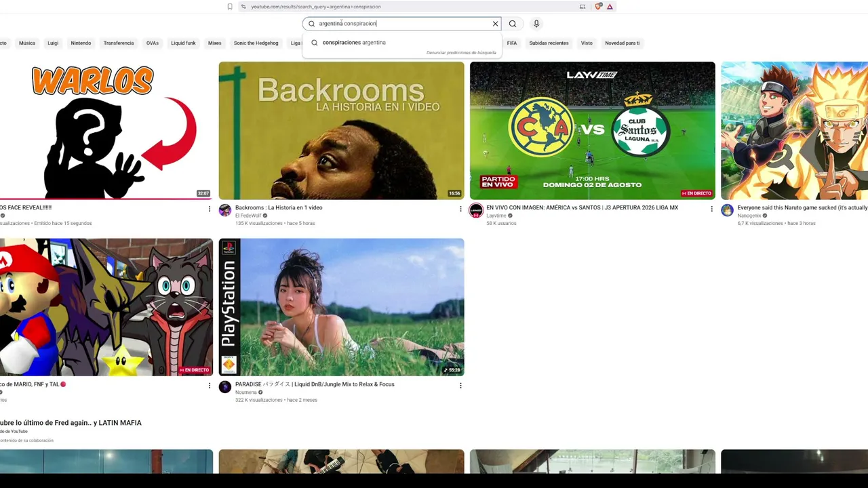868x488 pixels.
Task: Select the Liquid funk filter chip
Action: 183,43
